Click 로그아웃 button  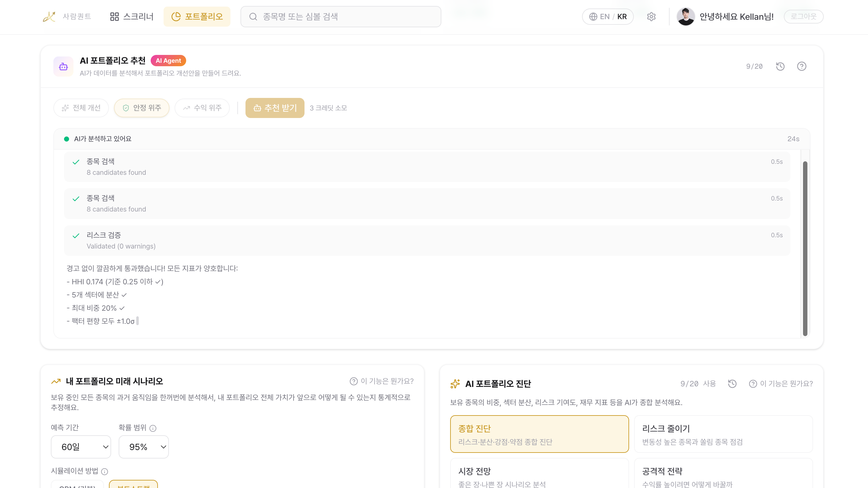[x=803, y=17]
